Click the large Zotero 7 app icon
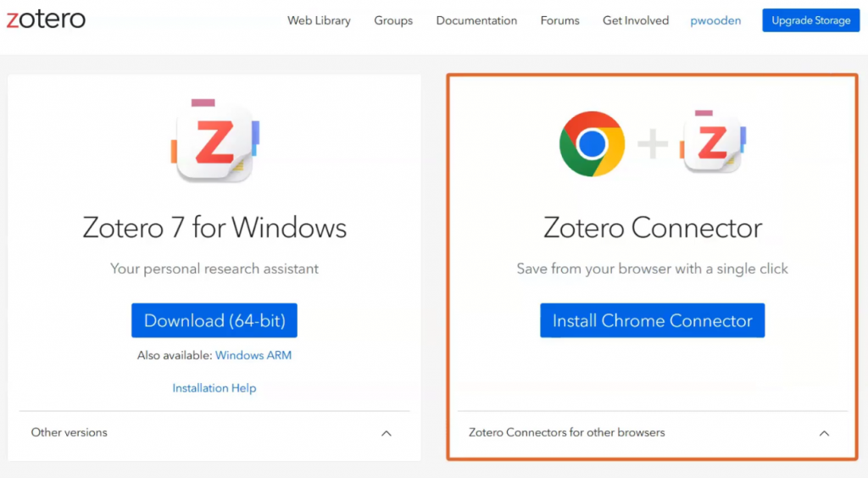 point(214,142)
